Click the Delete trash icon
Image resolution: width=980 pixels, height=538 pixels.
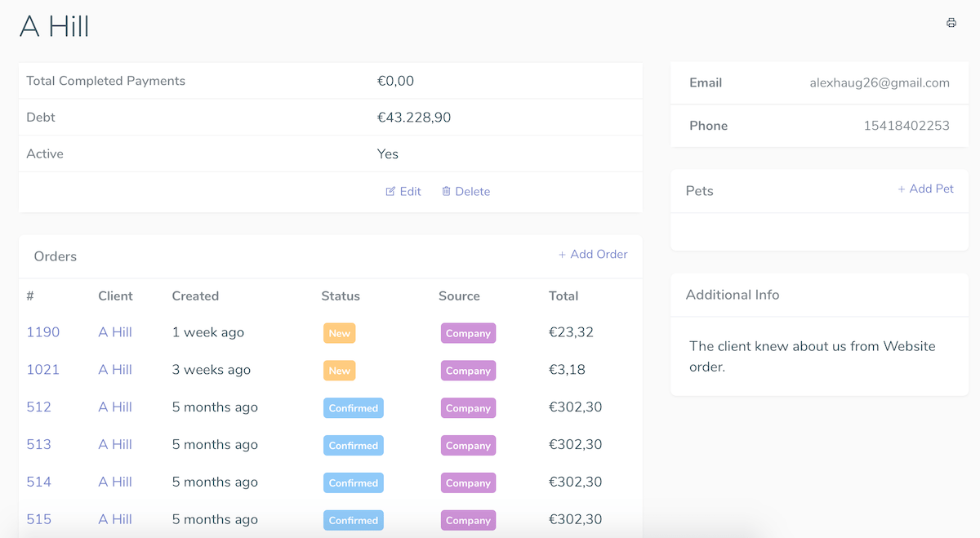446,191
